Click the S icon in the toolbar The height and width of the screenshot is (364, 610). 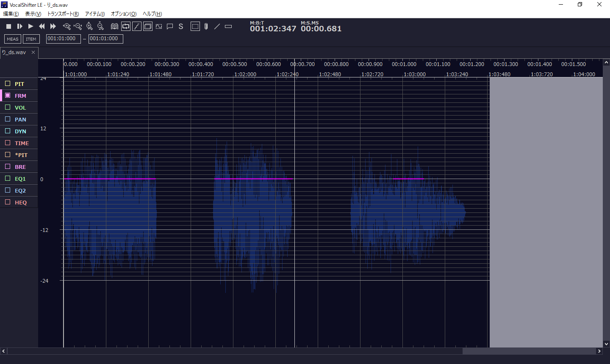pyautogui.click(x=181, y=26)
